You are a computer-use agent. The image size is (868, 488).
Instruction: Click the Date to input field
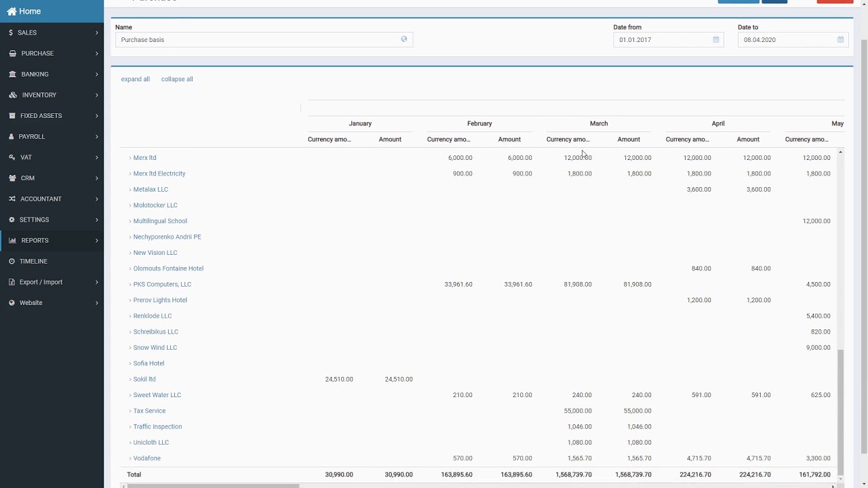pos(793,40)
